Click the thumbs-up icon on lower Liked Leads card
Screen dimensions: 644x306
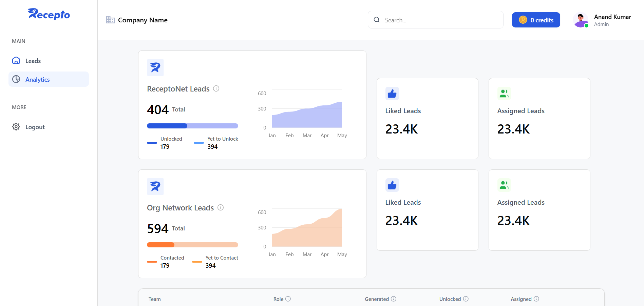coord(392,185)
